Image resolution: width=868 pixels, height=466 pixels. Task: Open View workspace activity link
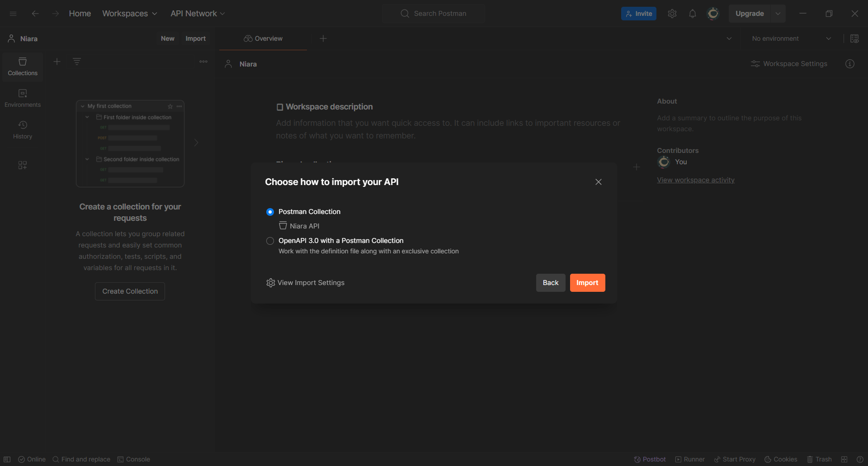[696, 180]
